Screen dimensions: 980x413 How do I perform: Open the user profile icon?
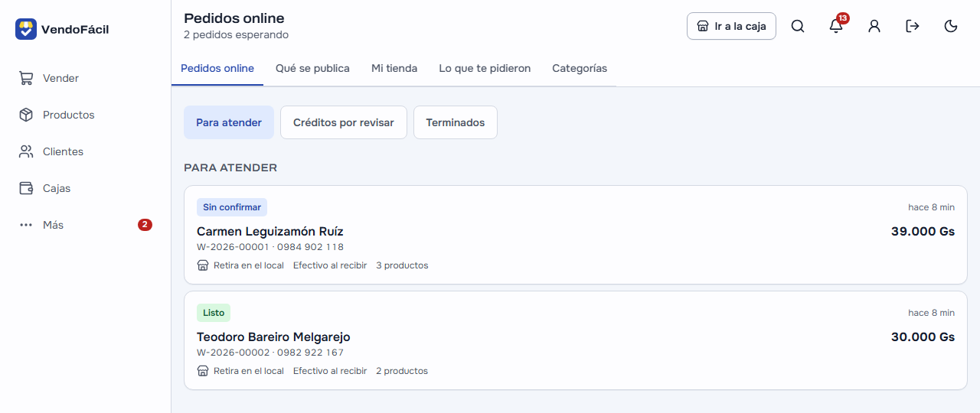pos(874,26)
